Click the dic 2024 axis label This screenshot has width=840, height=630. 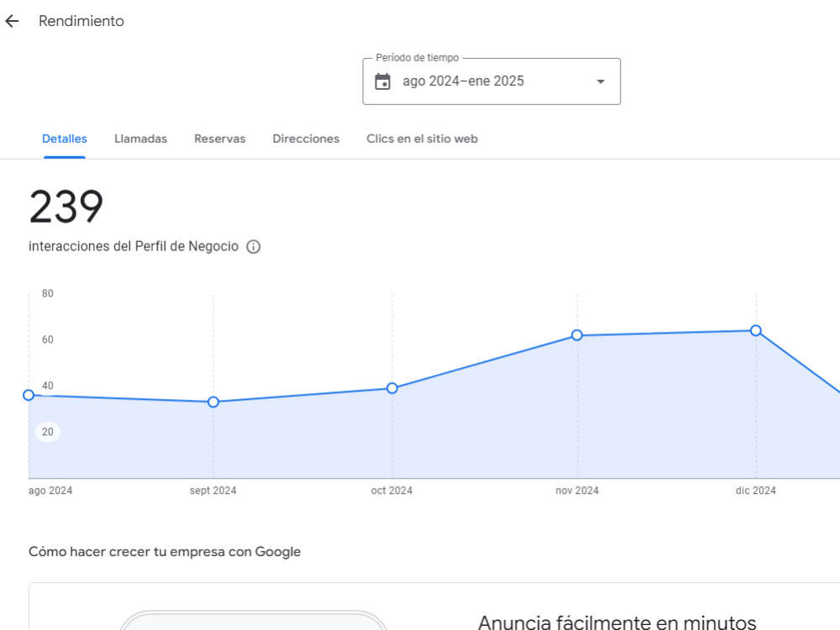(755, 491)
